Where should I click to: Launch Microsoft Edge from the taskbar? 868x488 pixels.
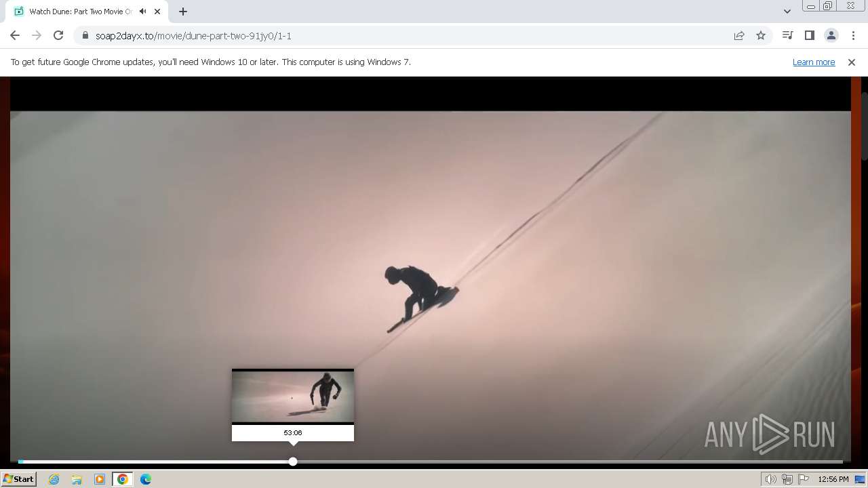coord(146,479)
